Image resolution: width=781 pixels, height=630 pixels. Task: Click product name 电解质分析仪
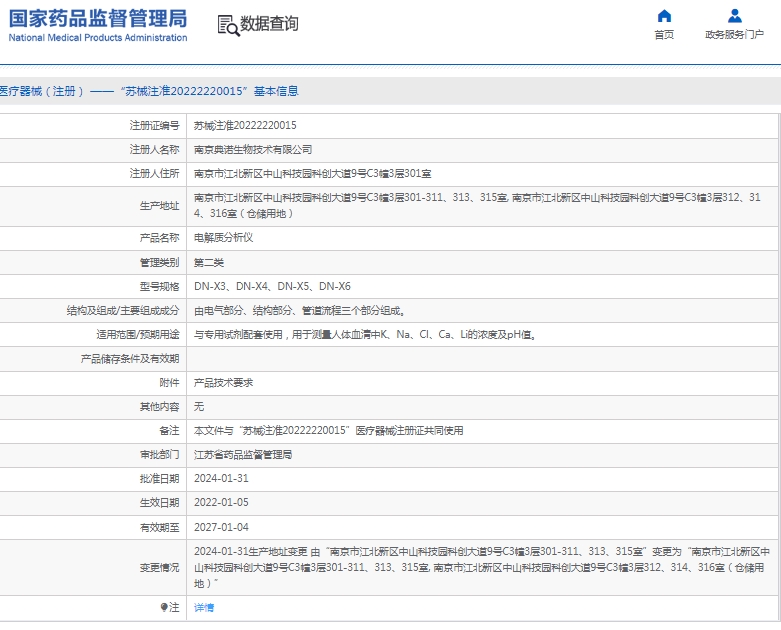click(x=224, y=238)
